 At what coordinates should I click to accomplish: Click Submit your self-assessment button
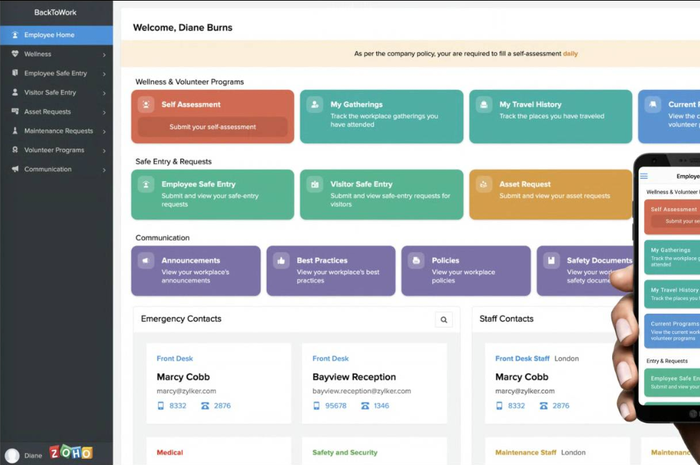coord(212,127)
